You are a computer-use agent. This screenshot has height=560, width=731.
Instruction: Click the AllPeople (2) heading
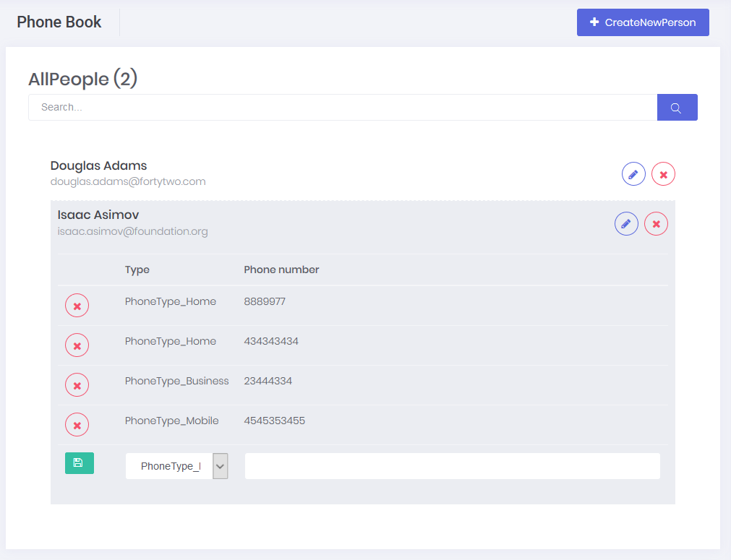coord(82,79)
